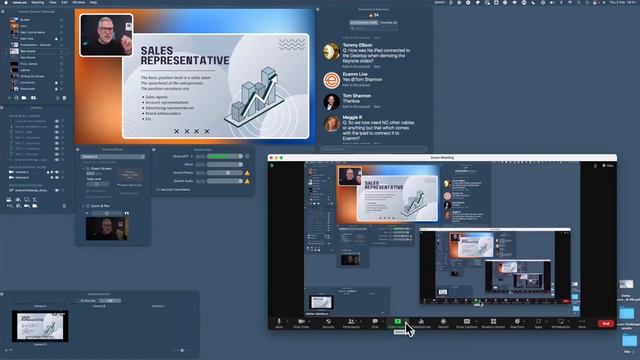Click trash icon in overlays panel
This screenshot has height=360, width=640.
tap(64, 206)
